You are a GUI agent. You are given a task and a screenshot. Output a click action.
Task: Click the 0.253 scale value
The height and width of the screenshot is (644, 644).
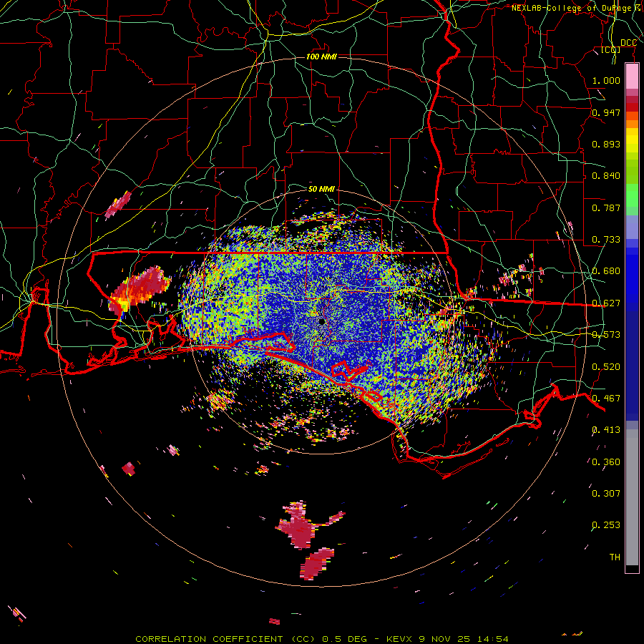pyautogui.click(x=606, y=525)
